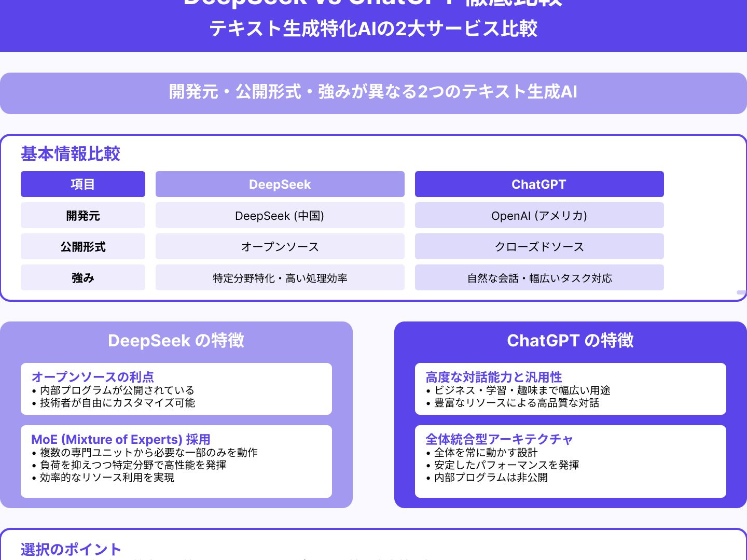Click the 'ChatGPT' table column header
This screenshot has height=560, width=747.
pos(539,184)
